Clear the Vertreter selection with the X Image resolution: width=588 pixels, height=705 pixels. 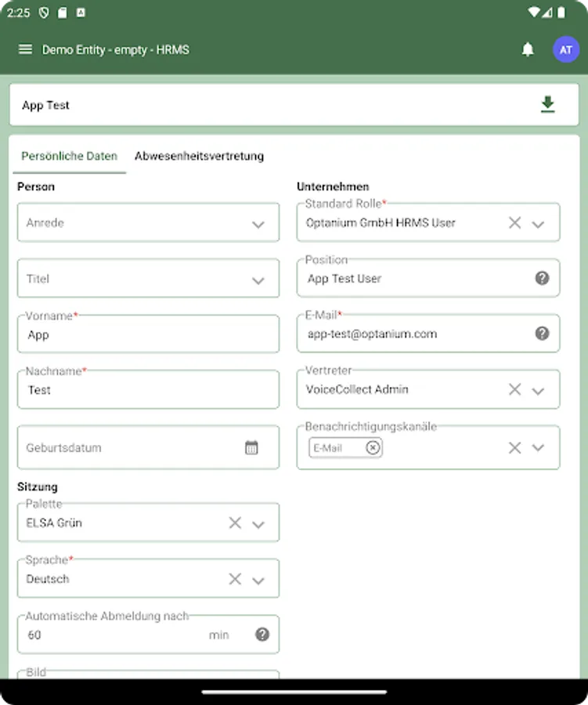coord(514,389)
